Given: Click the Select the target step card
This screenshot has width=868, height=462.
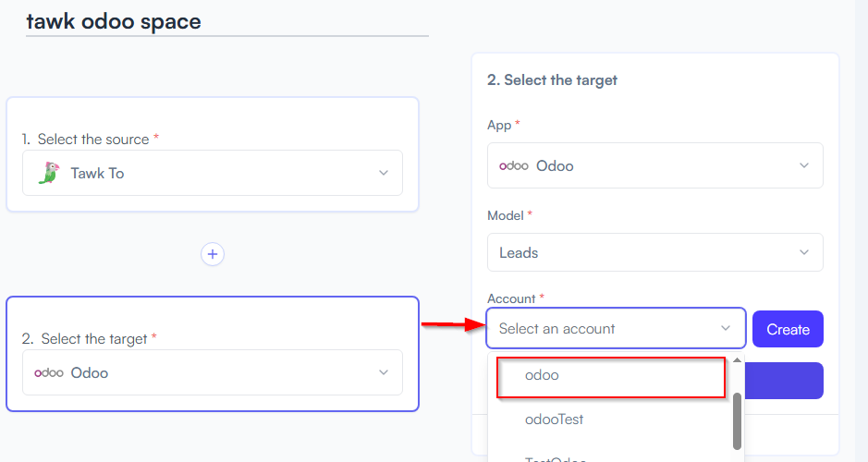Looking at the screenshot, I should click(213, 354).
